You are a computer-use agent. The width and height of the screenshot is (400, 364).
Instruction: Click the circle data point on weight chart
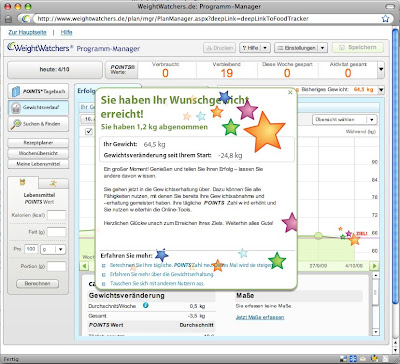tap(318, 236)
